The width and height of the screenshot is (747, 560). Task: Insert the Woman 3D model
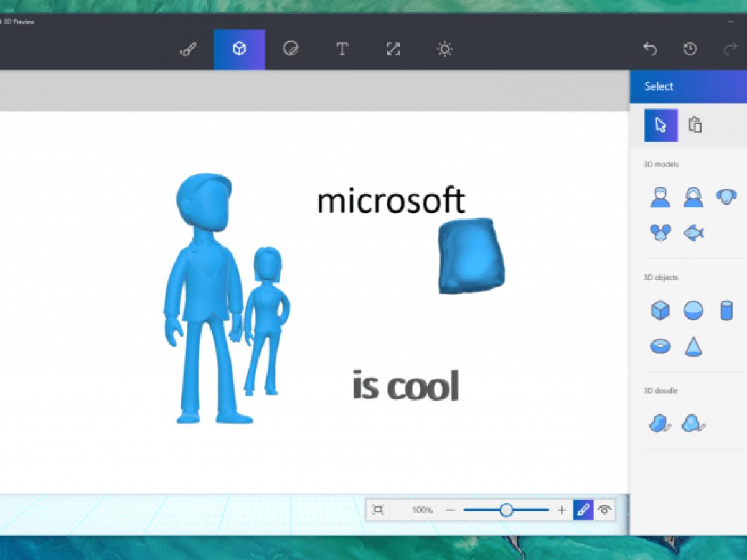tap(693, 198)
